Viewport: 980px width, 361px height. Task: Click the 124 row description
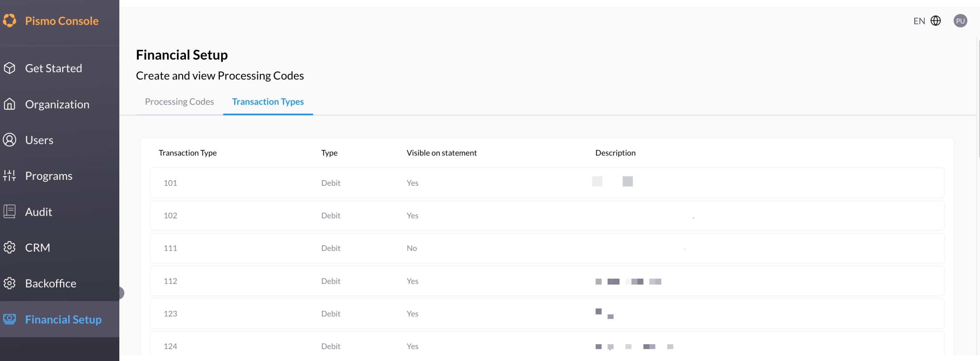[x=634, y=346]
